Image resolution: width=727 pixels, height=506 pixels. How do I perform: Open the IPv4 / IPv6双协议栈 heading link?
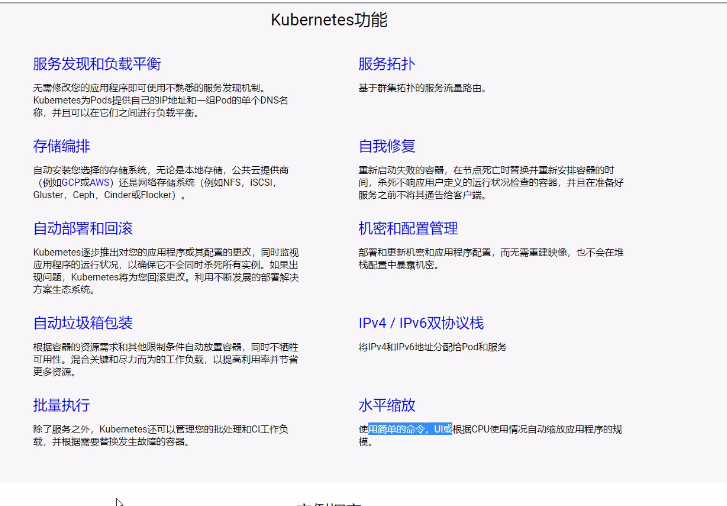pos(421,323)
